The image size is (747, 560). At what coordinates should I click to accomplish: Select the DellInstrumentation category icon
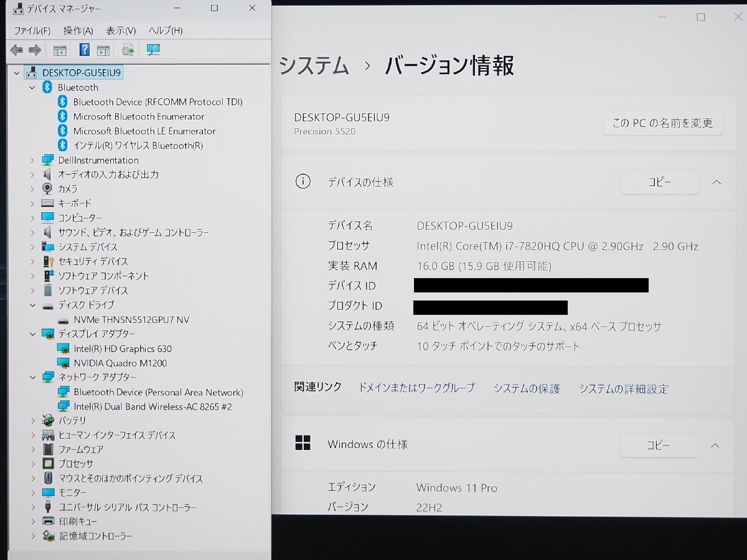point(48,160)
